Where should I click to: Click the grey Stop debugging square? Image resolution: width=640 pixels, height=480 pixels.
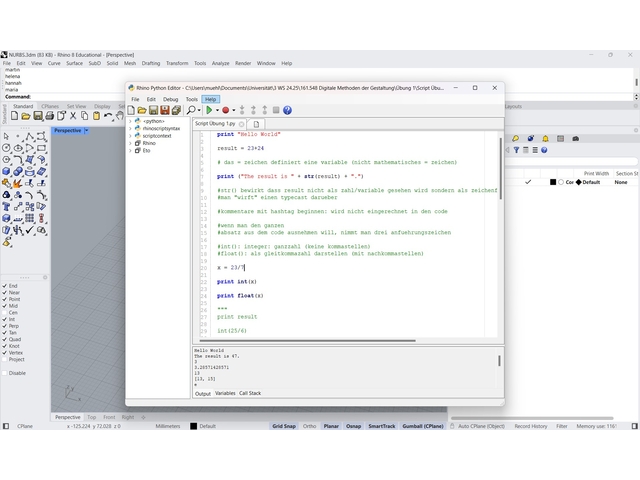pos(276,110)
